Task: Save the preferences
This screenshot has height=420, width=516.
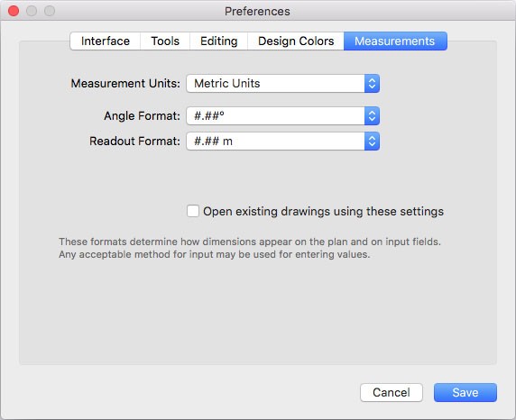Action: pos(465,392)
